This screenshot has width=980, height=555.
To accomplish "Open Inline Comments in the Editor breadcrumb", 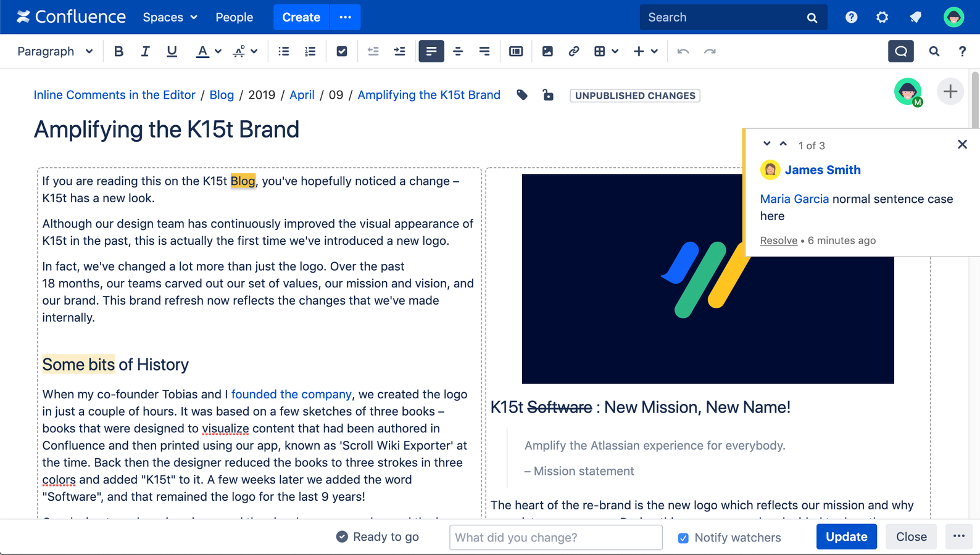I will 114,95.
